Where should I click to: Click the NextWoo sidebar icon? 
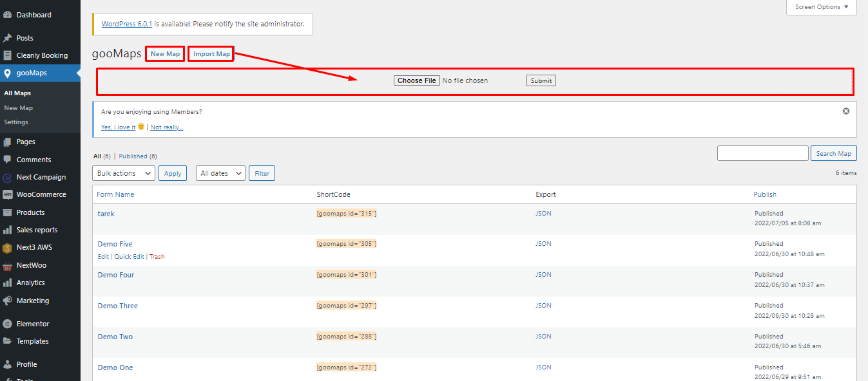(x=8, y=265)
